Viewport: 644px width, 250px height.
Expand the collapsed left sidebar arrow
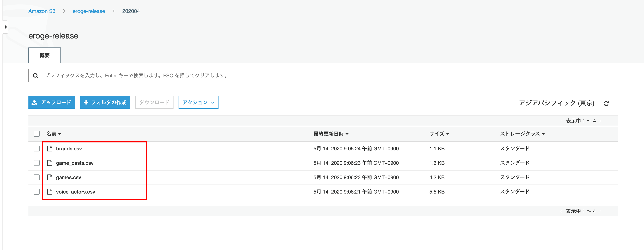pos(6,27)
